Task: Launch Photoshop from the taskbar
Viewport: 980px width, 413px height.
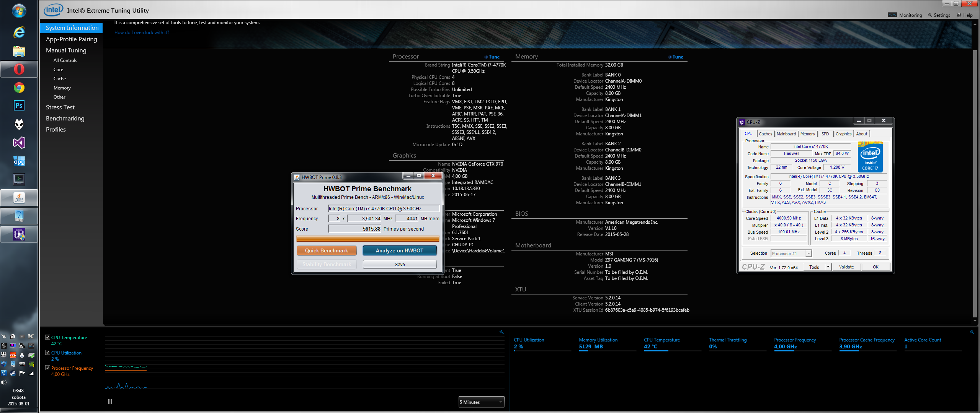Action: pos(19,106)
